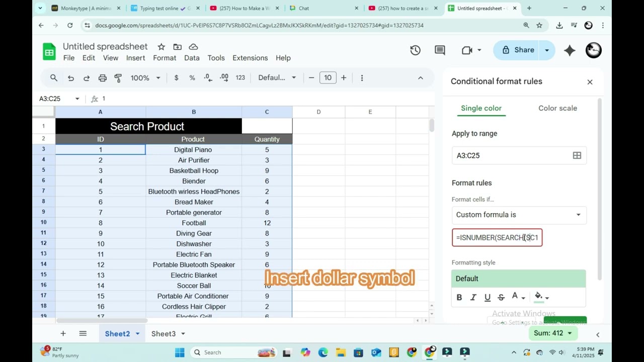Open the search menus magnifier icon
Viewport: 644px width, 362px height.
[x=54, y=78]
